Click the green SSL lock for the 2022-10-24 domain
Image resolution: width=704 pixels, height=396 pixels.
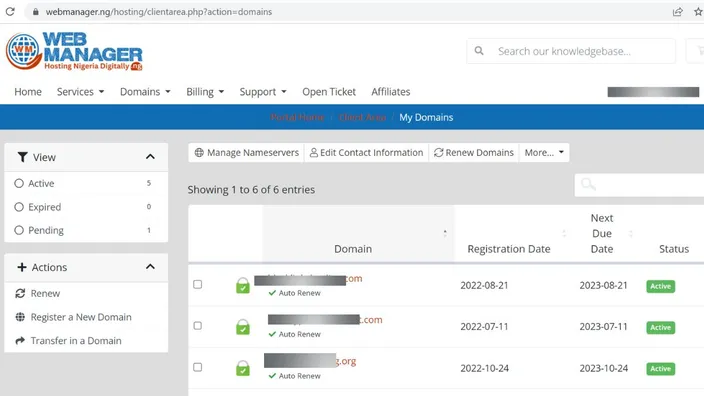click(x=243, y=368)
